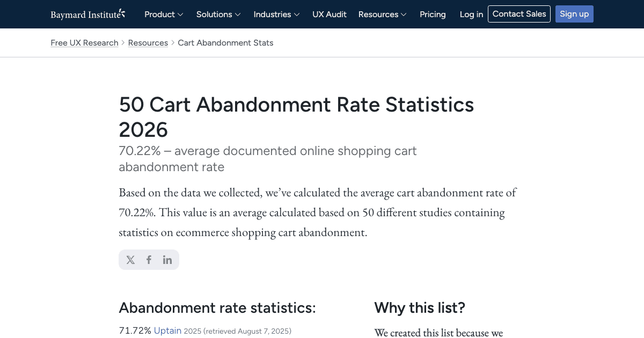Go to UX Audit page
Viewport: 644px width, 338px height.
click(x=330, y=14)
